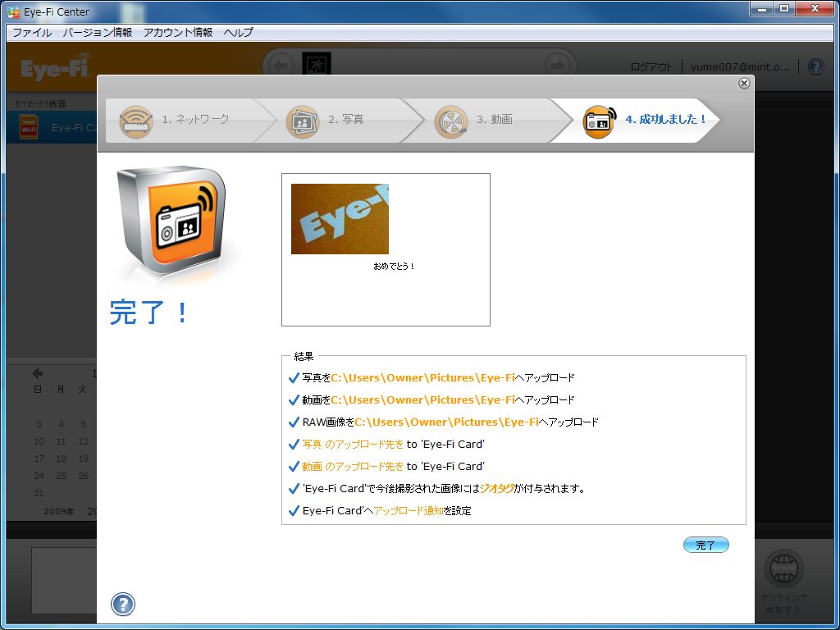This screenshot has width=840, height=630.
Task: Minimize the Eye-Fi Center window
Action: pyautogui.click(x=762, y=8)
